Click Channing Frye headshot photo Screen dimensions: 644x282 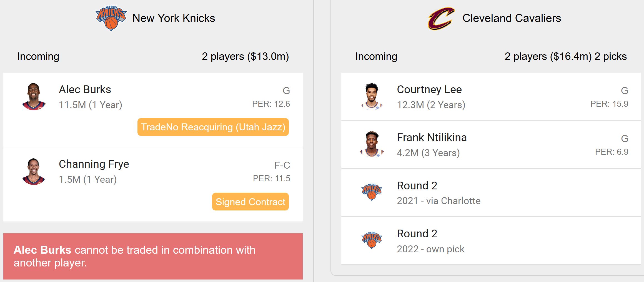pos(34,171)
